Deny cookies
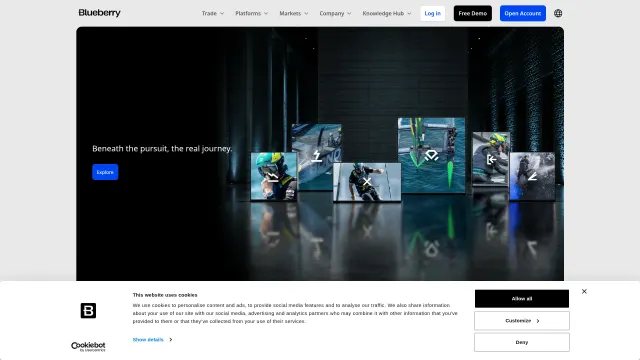The image size is (640, 360). pos(522,342)
